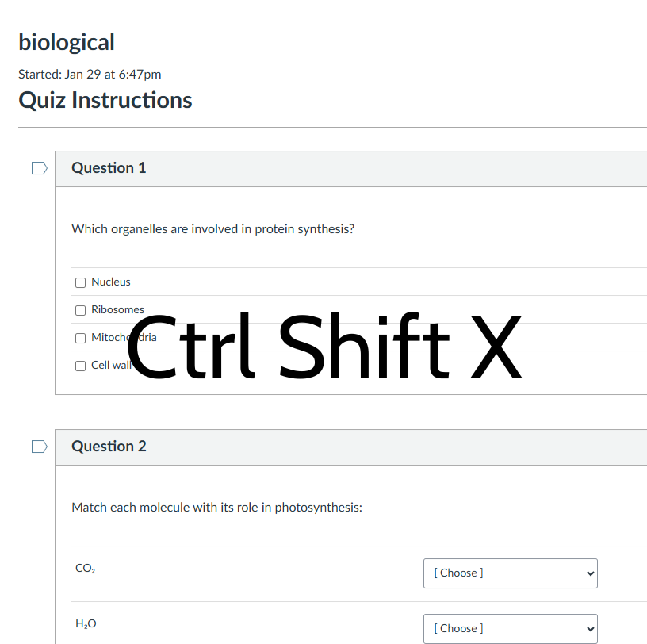Flag Question 2 for review

click(39, 447)
